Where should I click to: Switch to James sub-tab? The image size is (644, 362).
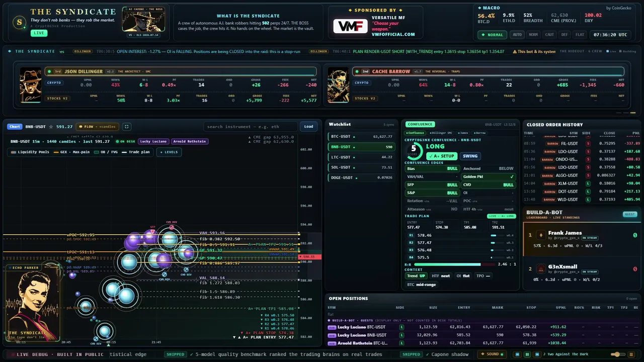tap(462, 133)
